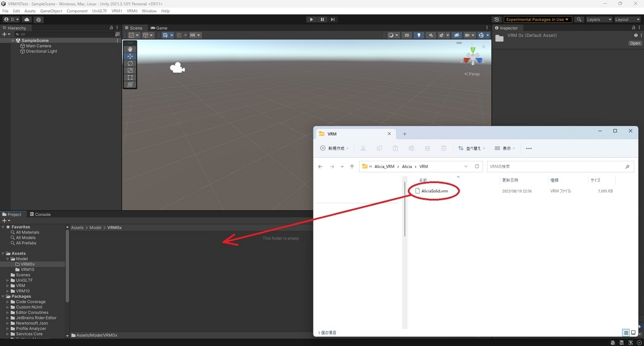Image resolution: width=644 pixels, height=346 pixels.
Task: Open Explorer 並べ替え sort dropdown
Action: point(471,148)
